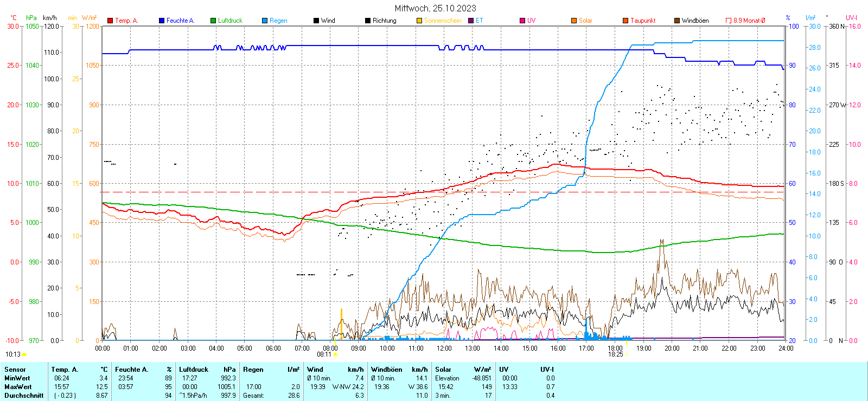The height and width of the screenshot is (401, 868).
Task: Click the brown Windböen legend square
Action: coord(677,21)
